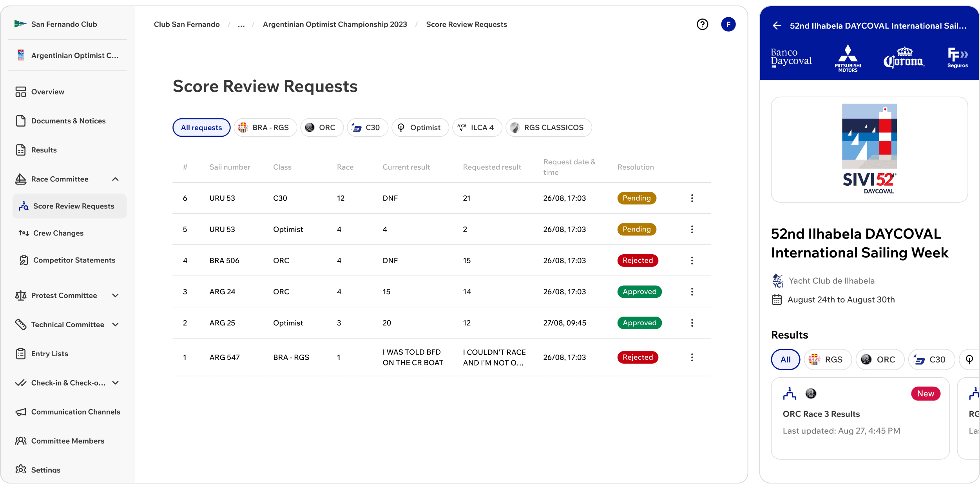Filter requests by Optimist class
Image resolution: width=980 pixels, height=489 pixels.
click(420, 127)
